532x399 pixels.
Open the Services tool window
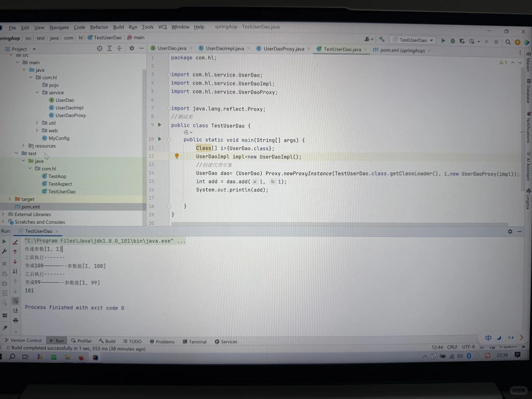[x=226, y=342]
